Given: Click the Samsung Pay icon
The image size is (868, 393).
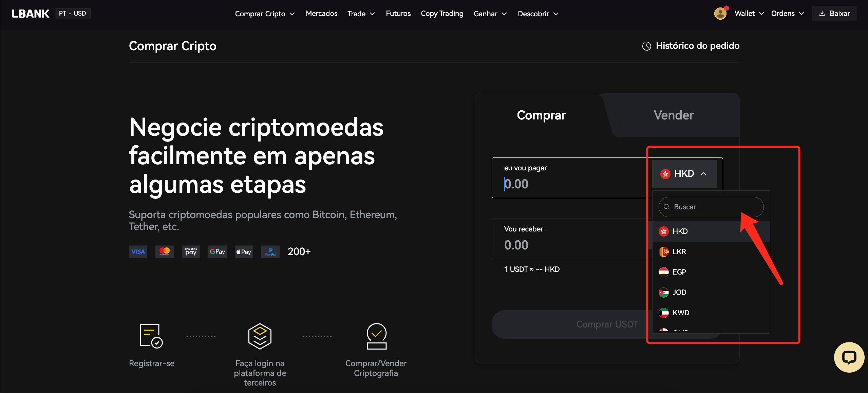Looking at the screenshot, I should (191, 252).
